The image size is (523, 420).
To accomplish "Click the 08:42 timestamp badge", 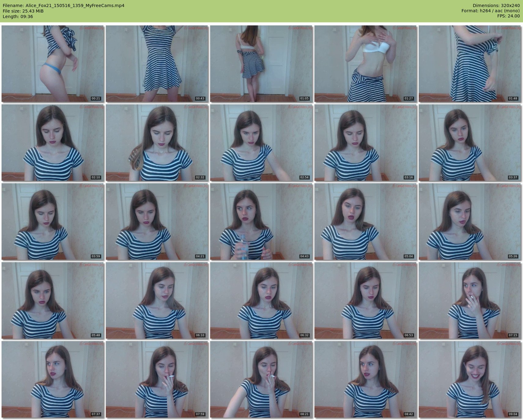I will click(x=409, y=414).
